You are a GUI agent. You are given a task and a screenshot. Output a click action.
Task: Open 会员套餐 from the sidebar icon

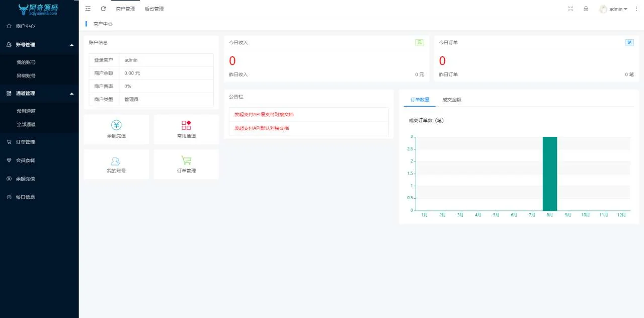(x=8, y=160)
